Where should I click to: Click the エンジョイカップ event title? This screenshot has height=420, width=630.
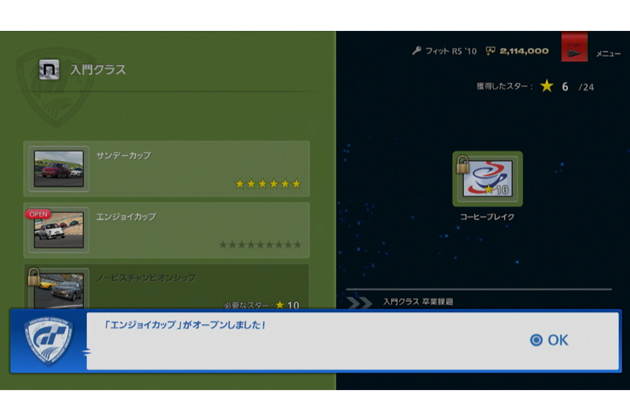click(x=126, y=217)
